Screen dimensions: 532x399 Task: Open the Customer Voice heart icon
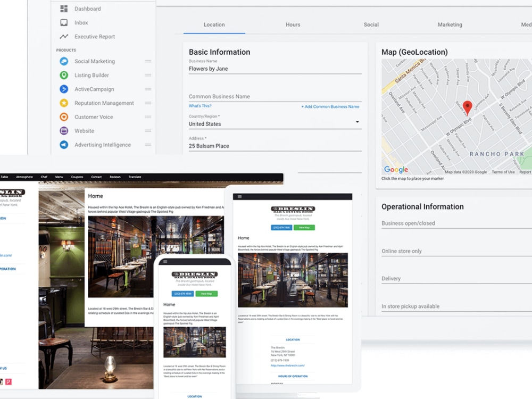(x=64, y=117)
